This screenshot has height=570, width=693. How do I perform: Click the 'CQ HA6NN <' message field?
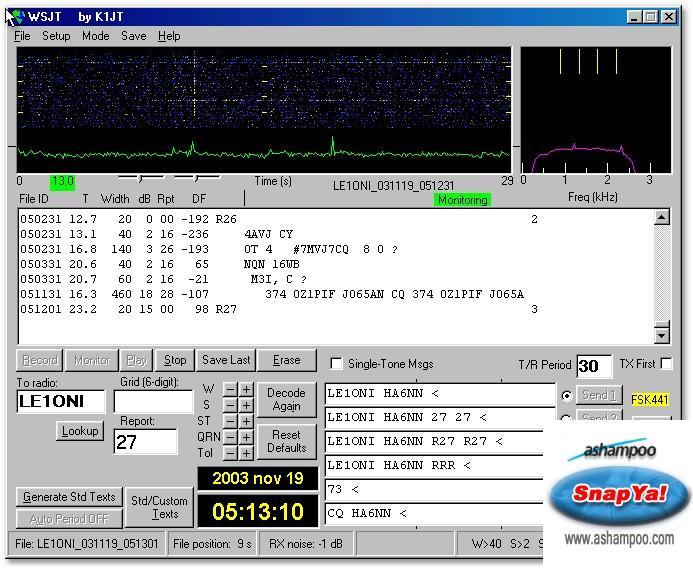[434, 513]
